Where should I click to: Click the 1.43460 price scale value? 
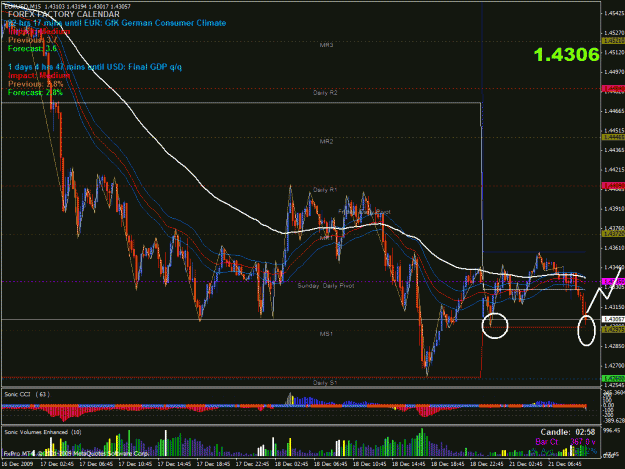point(614,267)
